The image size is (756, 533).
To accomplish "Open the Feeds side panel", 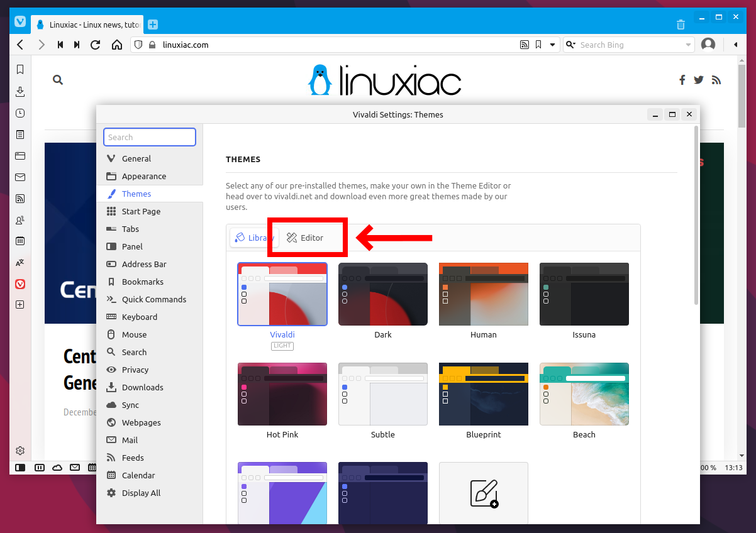I will point(20,199).
